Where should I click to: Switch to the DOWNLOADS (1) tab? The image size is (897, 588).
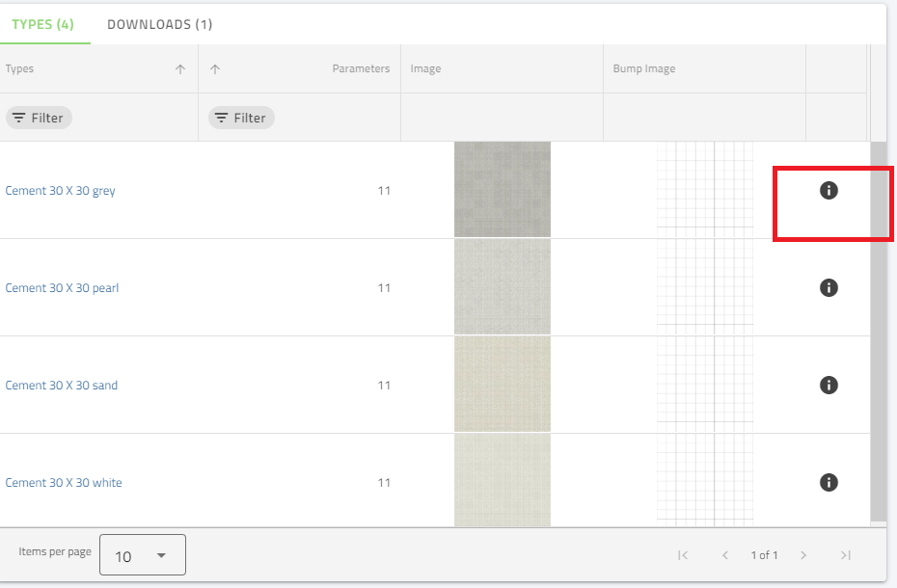(159, 24)
